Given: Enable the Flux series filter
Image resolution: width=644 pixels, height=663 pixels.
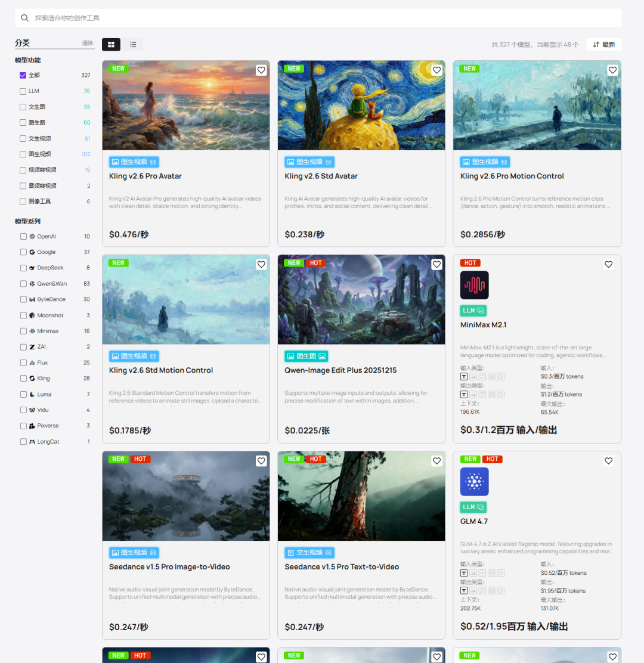Looking at the screenshot, I should 23,363.
